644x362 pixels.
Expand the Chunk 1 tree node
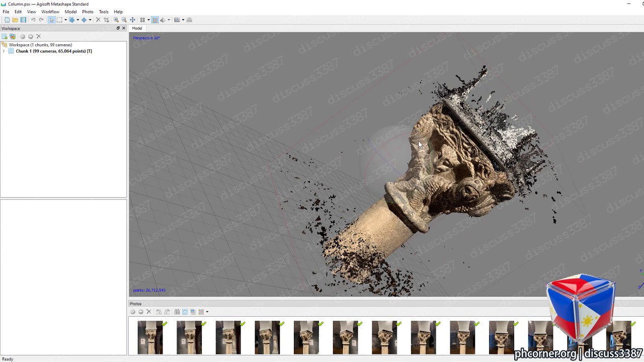[x=4, y=51]
